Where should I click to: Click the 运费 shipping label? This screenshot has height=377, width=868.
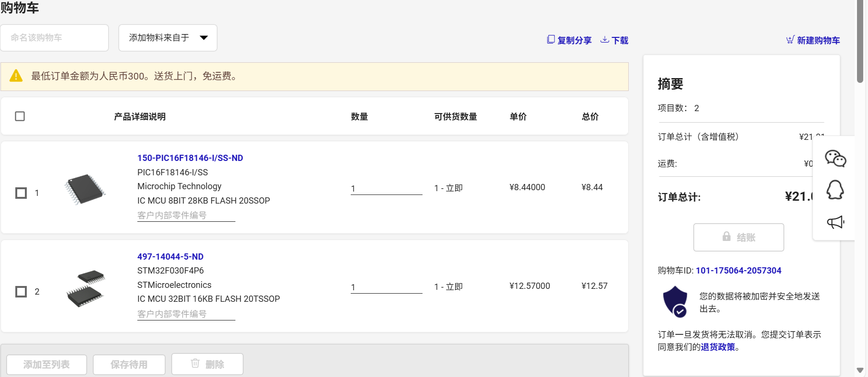point(667,164)
